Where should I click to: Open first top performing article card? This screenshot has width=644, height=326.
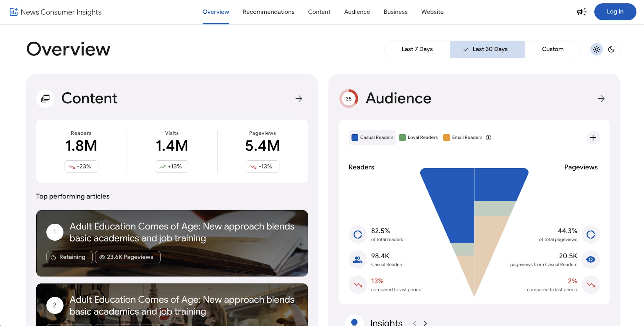click(x=172, y=243)
